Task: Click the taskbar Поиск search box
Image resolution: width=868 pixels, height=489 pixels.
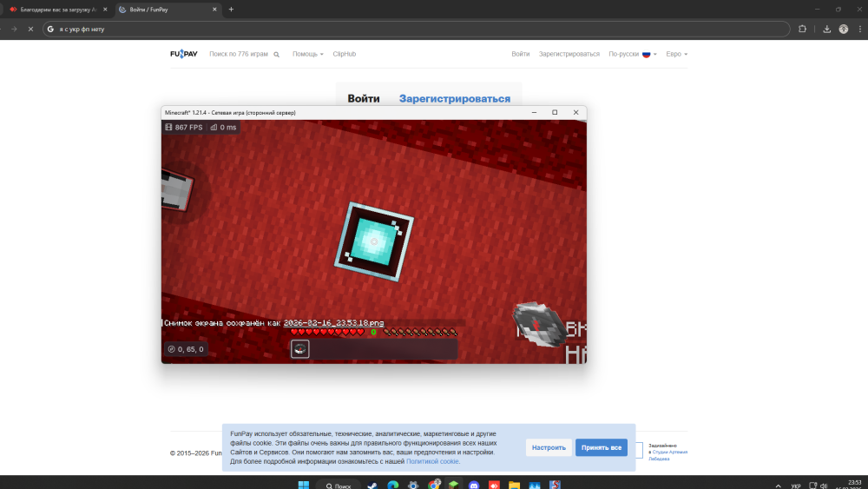Action: tap(339, 486)
